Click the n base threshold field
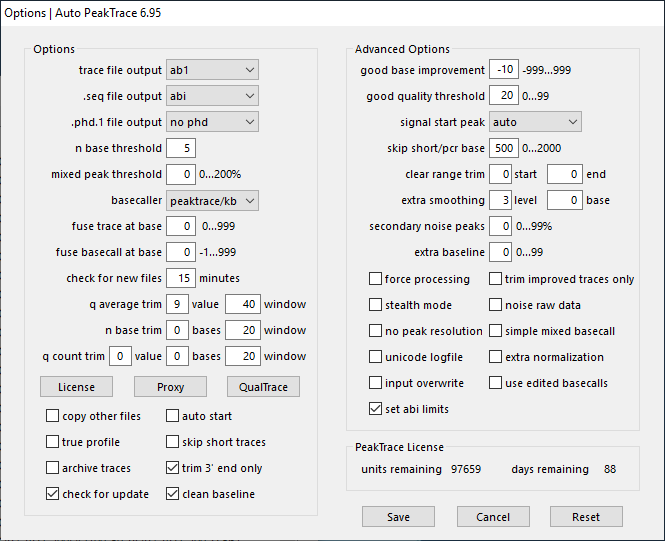 pyautogui.click(x=181, y=148)
